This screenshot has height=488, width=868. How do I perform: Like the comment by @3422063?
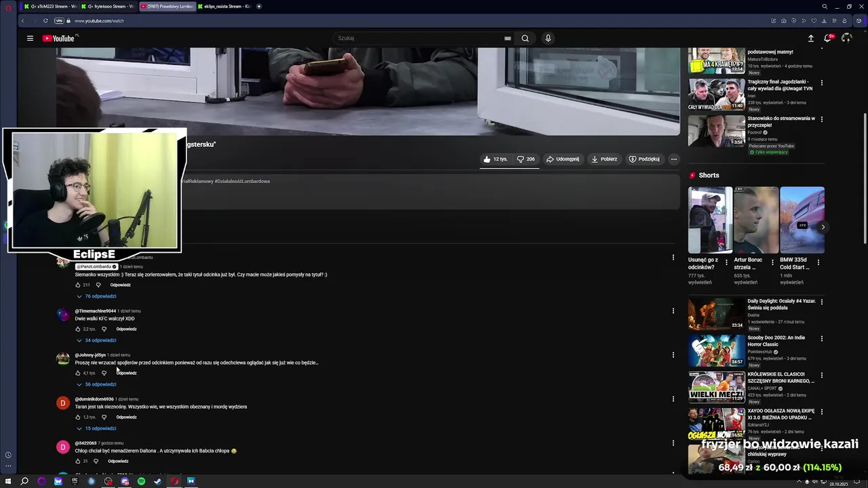click(x=78, y=461)
